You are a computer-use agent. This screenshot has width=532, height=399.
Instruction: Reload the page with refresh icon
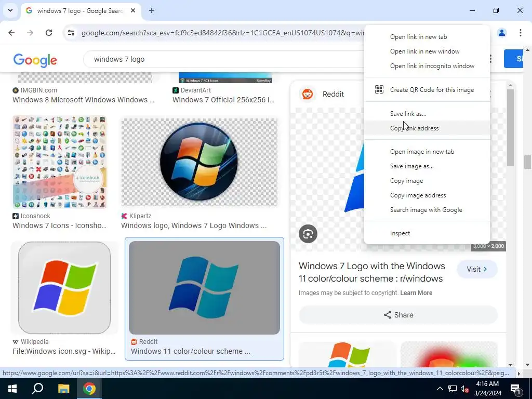point(49,33)
